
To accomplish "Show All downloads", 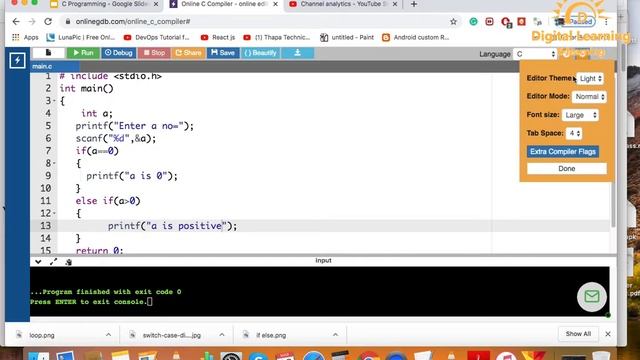I will point(578,334).
